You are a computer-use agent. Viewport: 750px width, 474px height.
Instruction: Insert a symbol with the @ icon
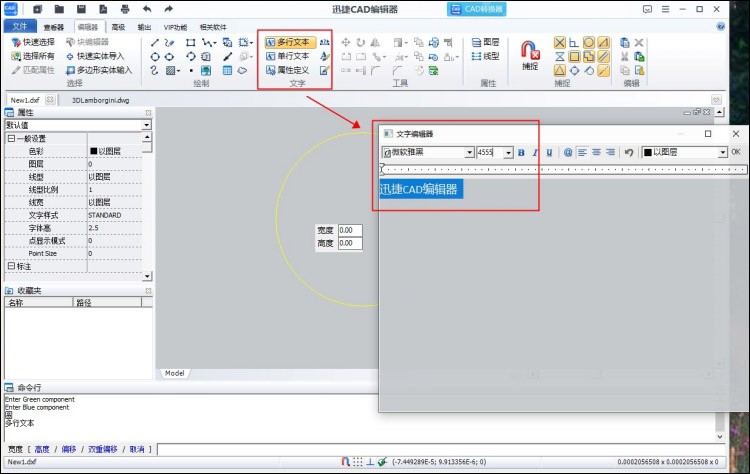tap(568, 152)
